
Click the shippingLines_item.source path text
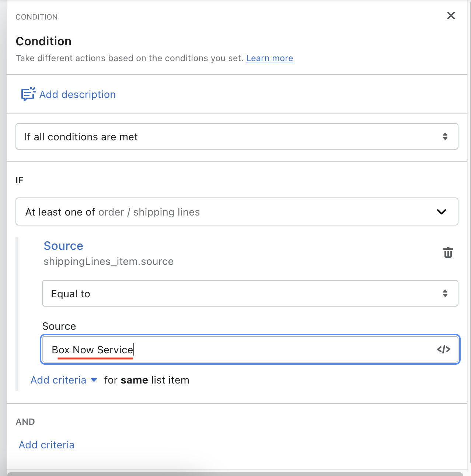(x=108, y=262)
